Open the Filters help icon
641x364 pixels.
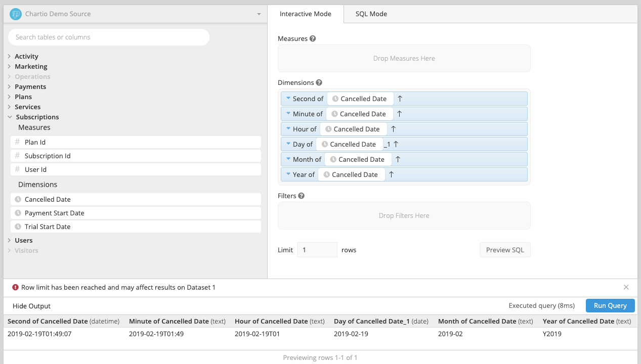(302, 196)
